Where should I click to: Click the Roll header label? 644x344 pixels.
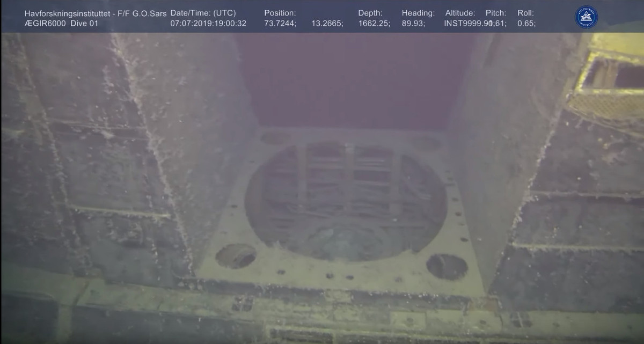pos(525,12)
